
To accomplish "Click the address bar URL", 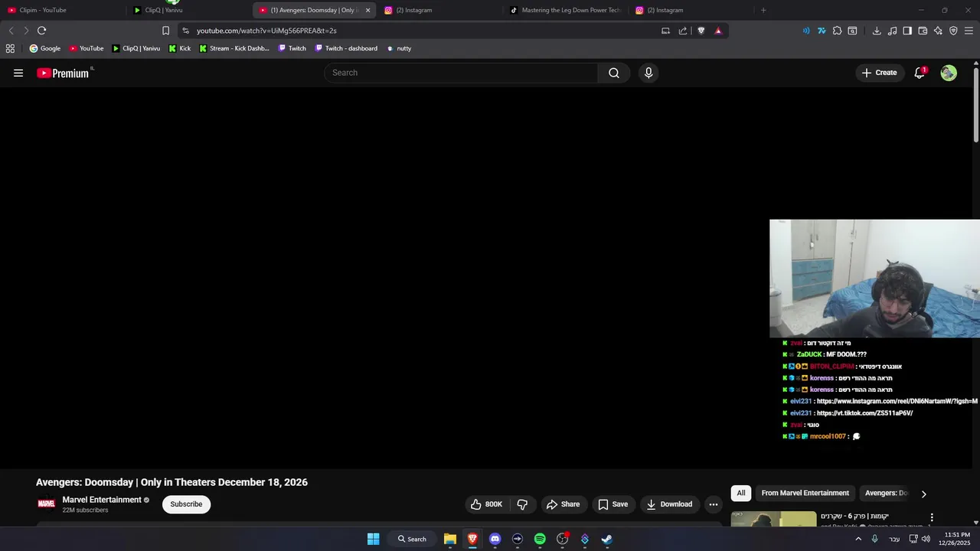I will pos(266,31).
